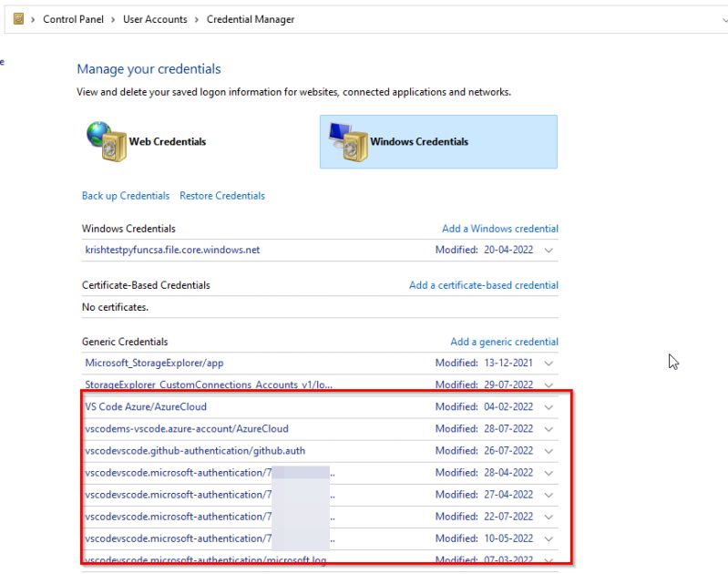Expand github-authentication credential chevron
The width and height of the screenshot is (728, 574).
point(549,451)
